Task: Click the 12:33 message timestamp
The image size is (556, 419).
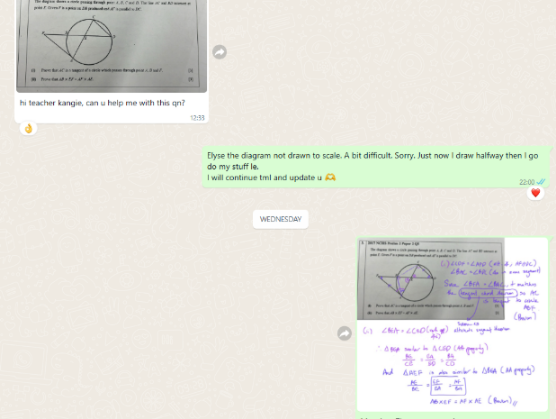Action: [197, 118]
